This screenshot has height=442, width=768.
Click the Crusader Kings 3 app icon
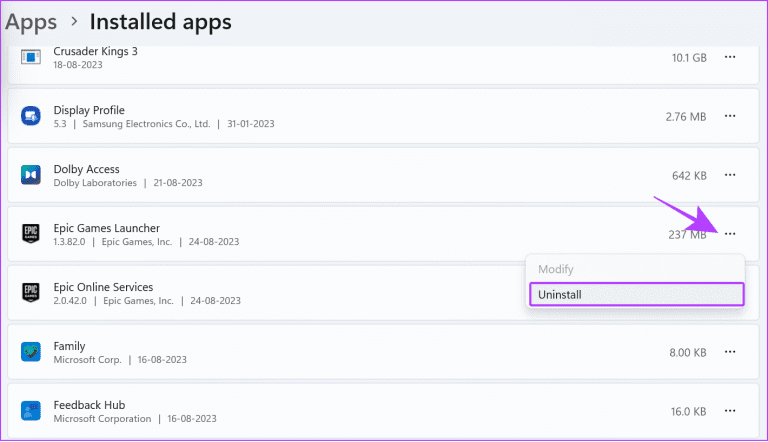(30, 58)
